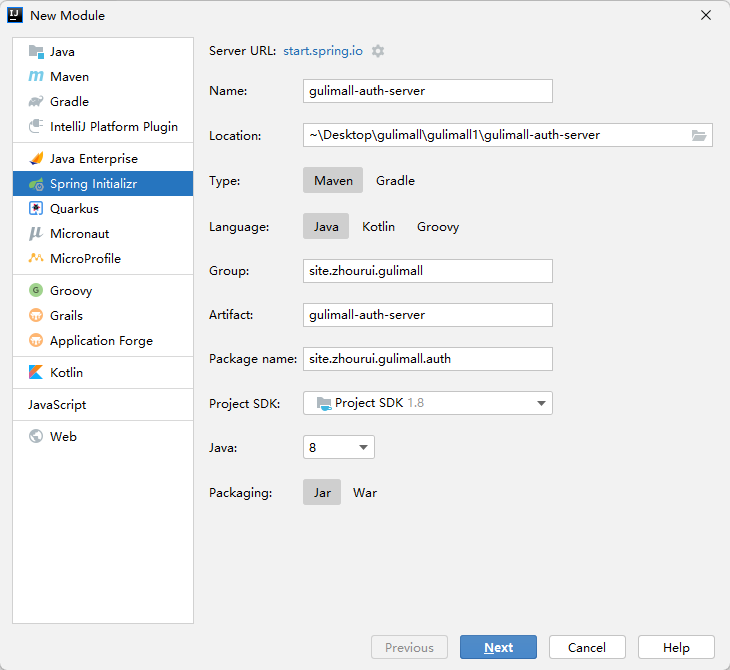Screen dimensions: 730x670
Task: Open Server URL settings gear
Action: 378,51
